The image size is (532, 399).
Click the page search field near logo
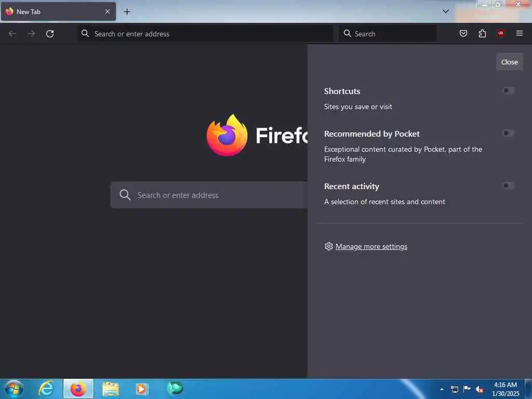click(209, 195)
